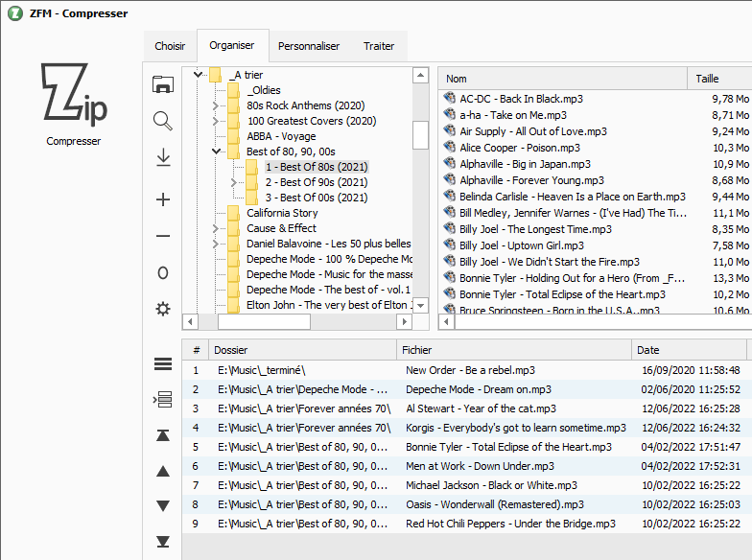Click the # column header

click(x=196, y=350)
